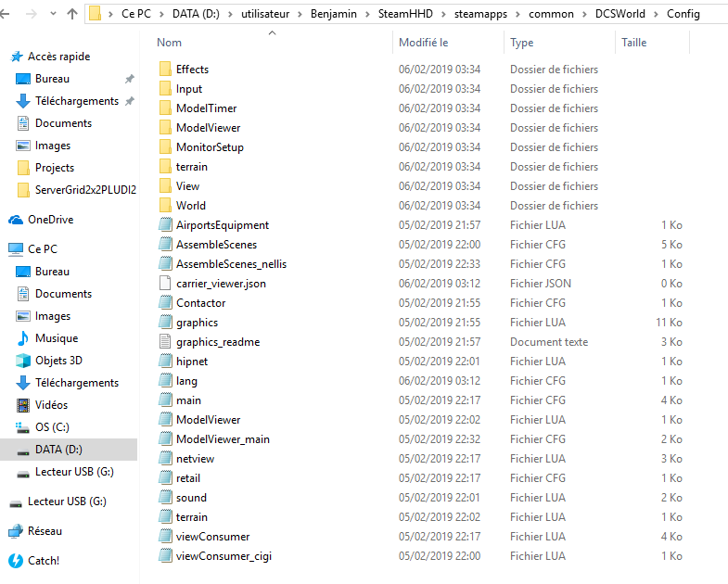
Task: Open Téléchargements under Accès rapide
Action: tap(77, 101)
